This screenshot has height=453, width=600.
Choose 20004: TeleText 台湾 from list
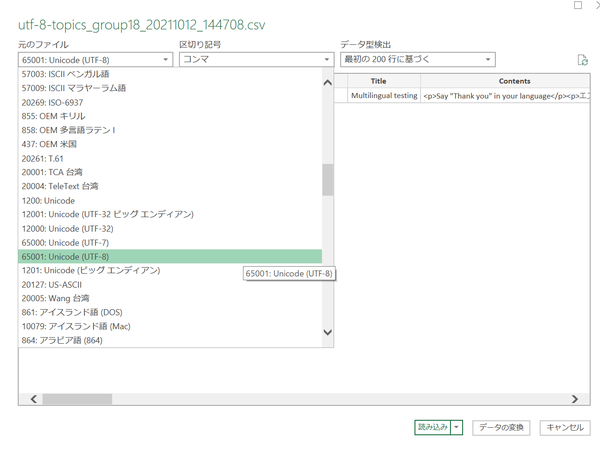point(170,186)
